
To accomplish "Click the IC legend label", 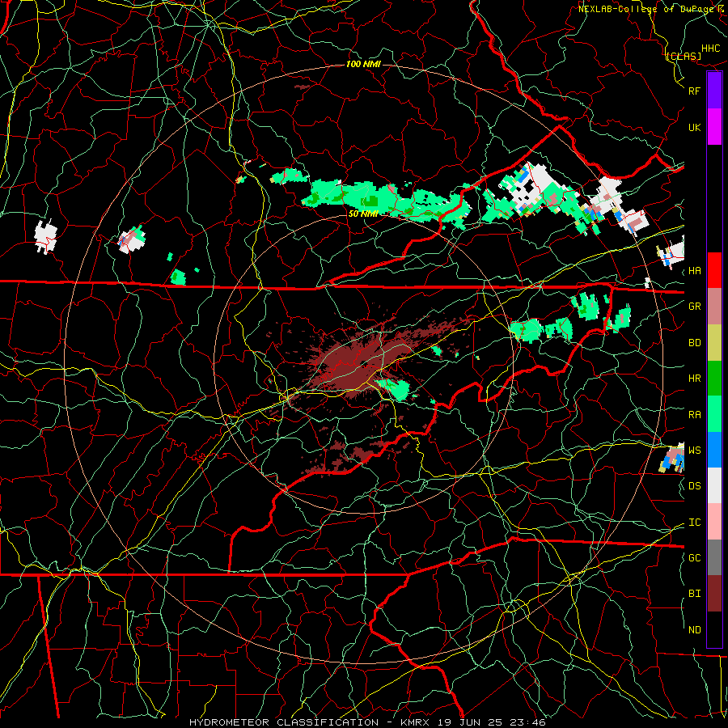I will 695,523.
